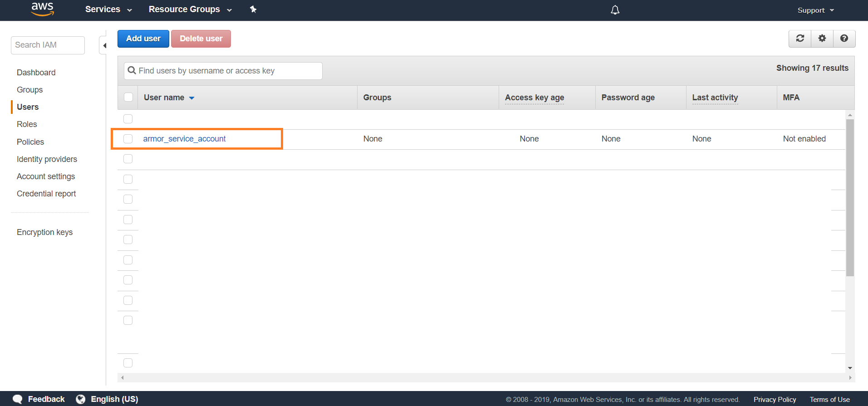The image size is (868, 406).
Task: Go to Roles in sidebar
Action: 27,124
